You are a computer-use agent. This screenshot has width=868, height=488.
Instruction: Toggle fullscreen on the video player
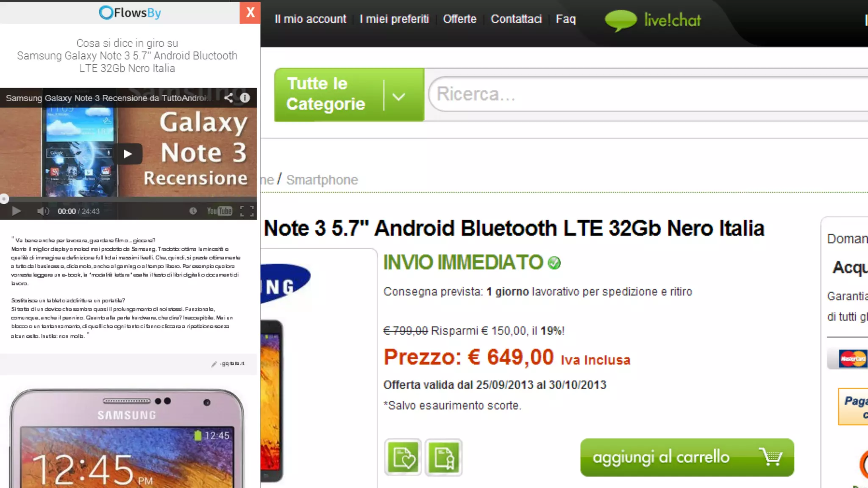click(247, 211)
